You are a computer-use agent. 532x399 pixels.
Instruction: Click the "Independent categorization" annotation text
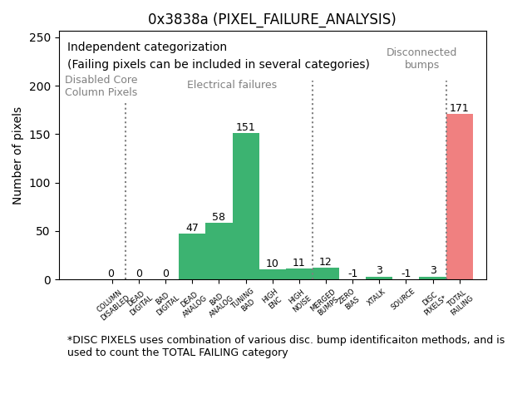147,47
